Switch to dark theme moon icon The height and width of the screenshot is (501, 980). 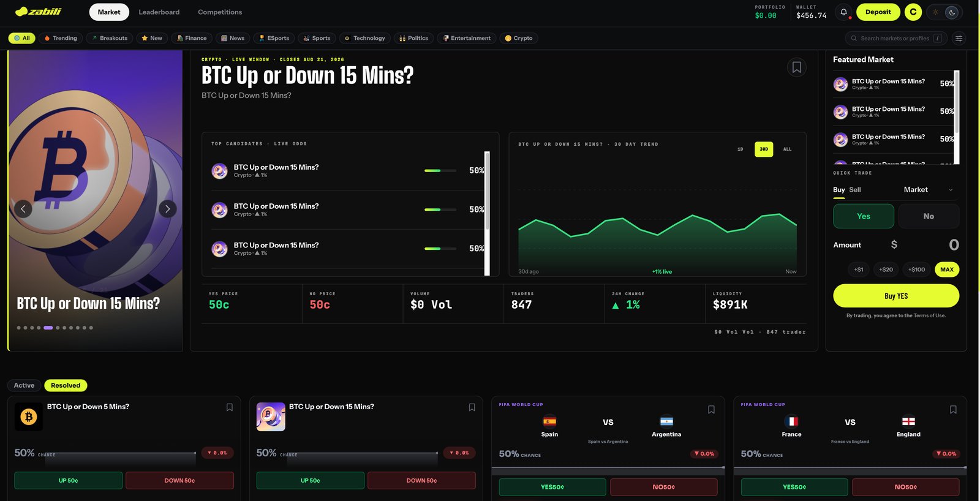coord(952,12)
